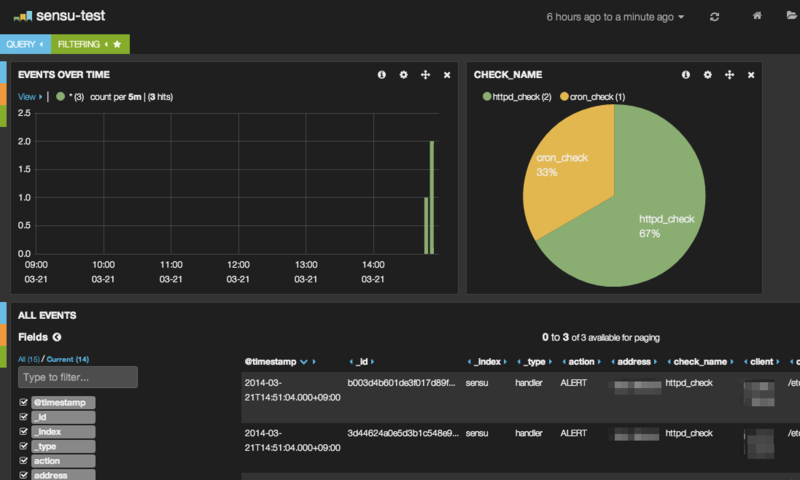The image size is (800, 480).
Task: Move check_name column left with arrow
Action: point(669,362)
